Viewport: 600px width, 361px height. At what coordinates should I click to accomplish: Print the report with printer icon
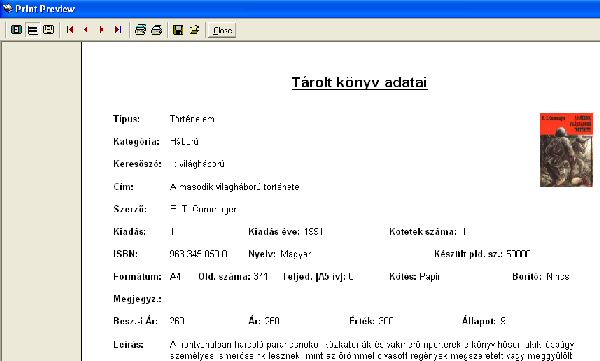(x=157, y=29)
